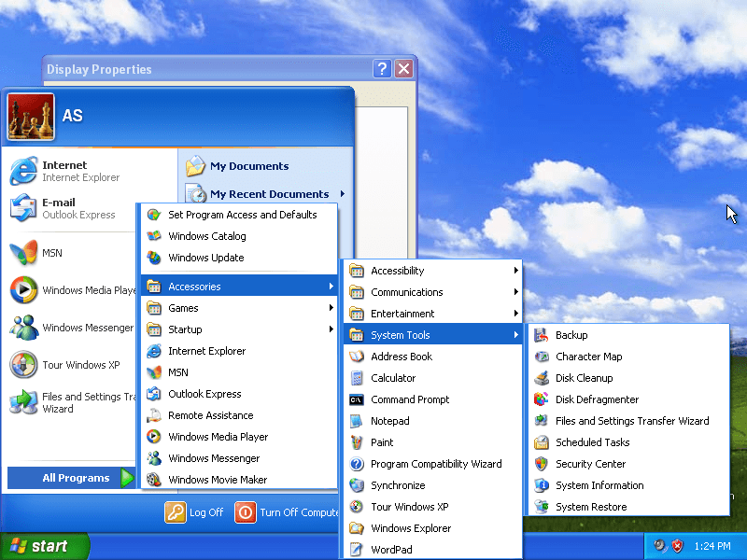This screenshot has width=747, height=560.
Task: Launch Windows Explorer
Action: point(432,527)
